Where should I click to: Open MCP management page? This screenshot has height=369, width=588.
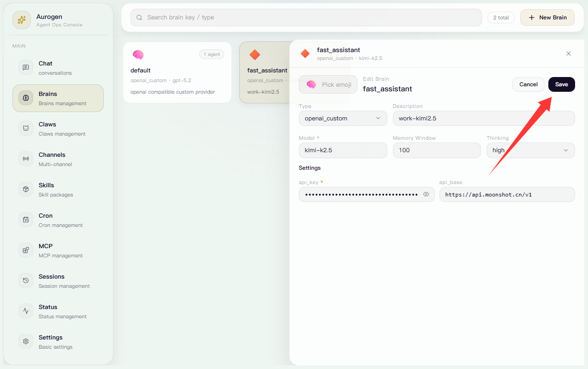(x=58, y=250)
